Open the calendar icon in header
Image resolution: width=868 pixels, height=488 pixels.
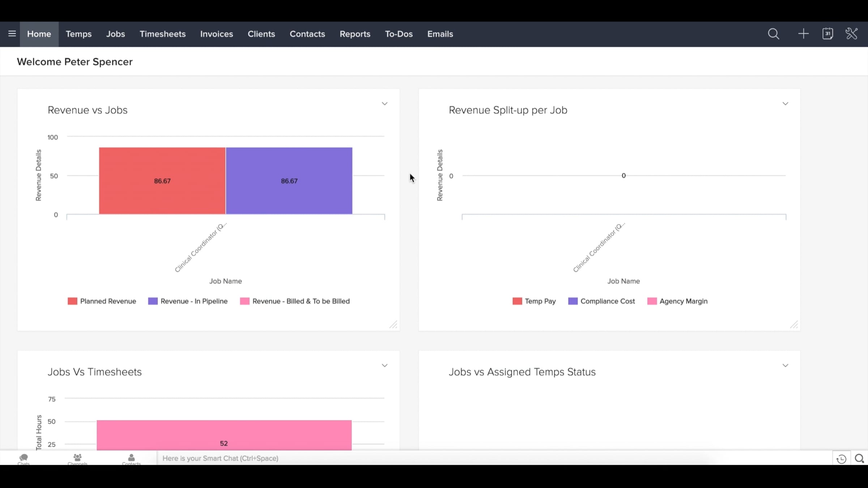coord(827,34)
